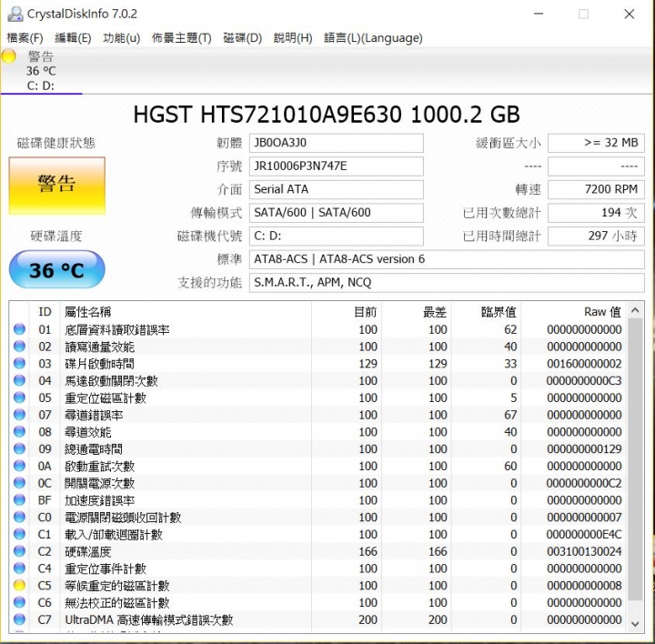Open the 功能(u) menu
The image size is (655, 644).
coord(122,38)
